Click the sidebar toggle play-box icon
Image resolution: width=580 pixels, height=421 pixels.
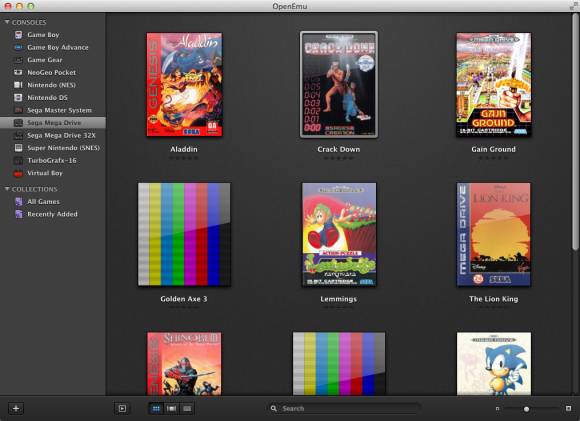click(x=122, y=408)
